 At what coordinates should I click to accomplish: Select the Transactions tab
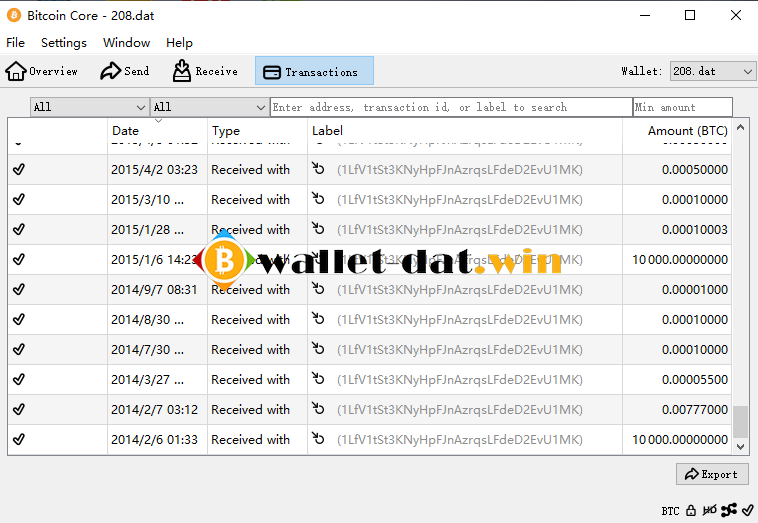tap(314, 71)
